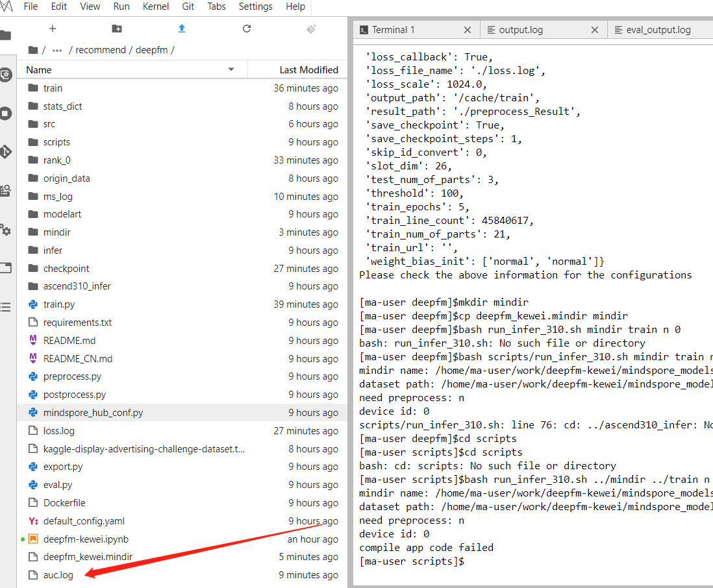Image resolution: width=713 pixels, height=588 pixels.
Task: Select the preprocess.py file
Action: point(182,376)
